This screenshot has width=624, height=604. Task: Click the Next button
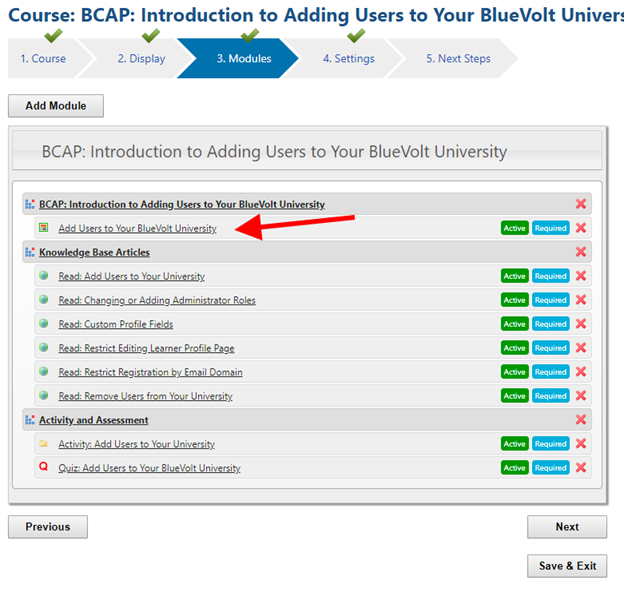point(567,527)
